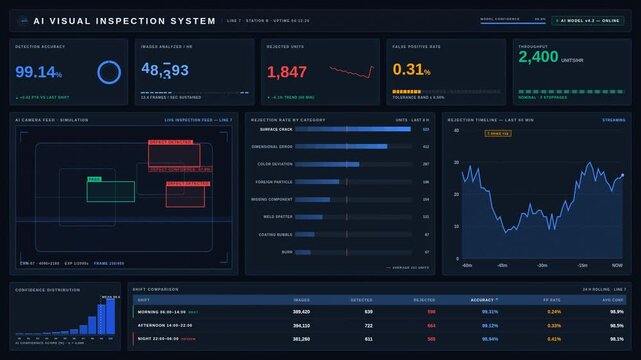Image resolution: width=641 pixels, height=360 pixels.
Task: Click the 0.31% false positive rate value
Action: coord(411,69)
